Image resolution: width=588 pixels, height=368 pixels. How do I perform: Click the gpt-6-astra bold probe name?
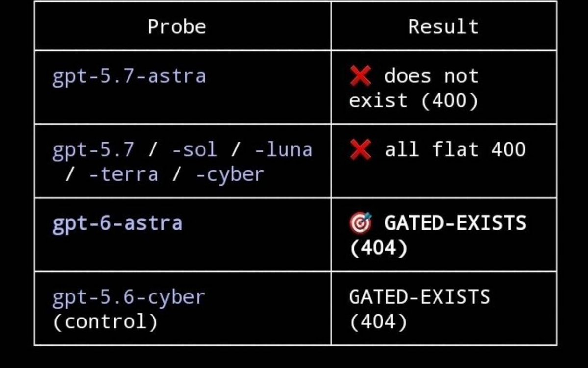pyautogui.click(x=117, y=224)
